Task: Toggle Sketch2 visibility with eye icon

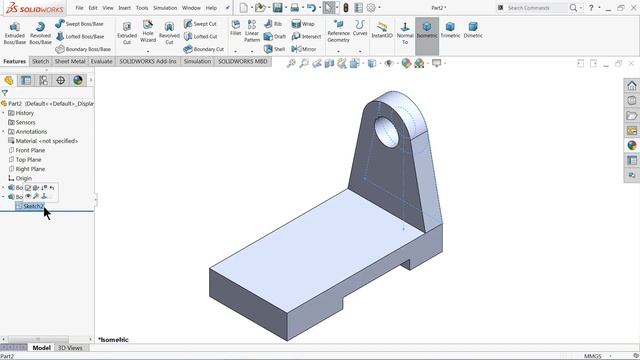Action: (x=28, y=196)
